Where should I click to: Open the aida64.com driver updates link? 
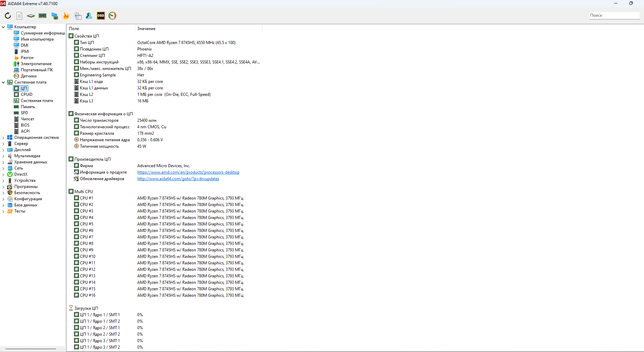point(178,179)
